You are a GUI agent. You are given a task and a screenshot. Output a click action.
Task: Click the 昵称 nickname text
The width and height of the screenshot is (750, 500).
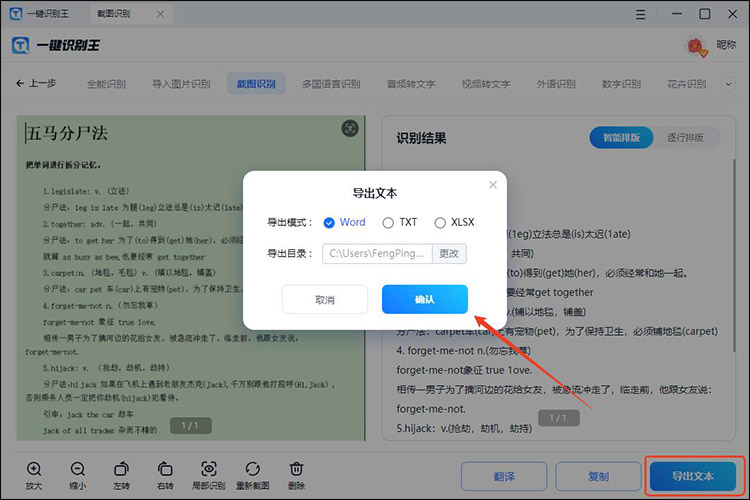(x=726, y=45)
